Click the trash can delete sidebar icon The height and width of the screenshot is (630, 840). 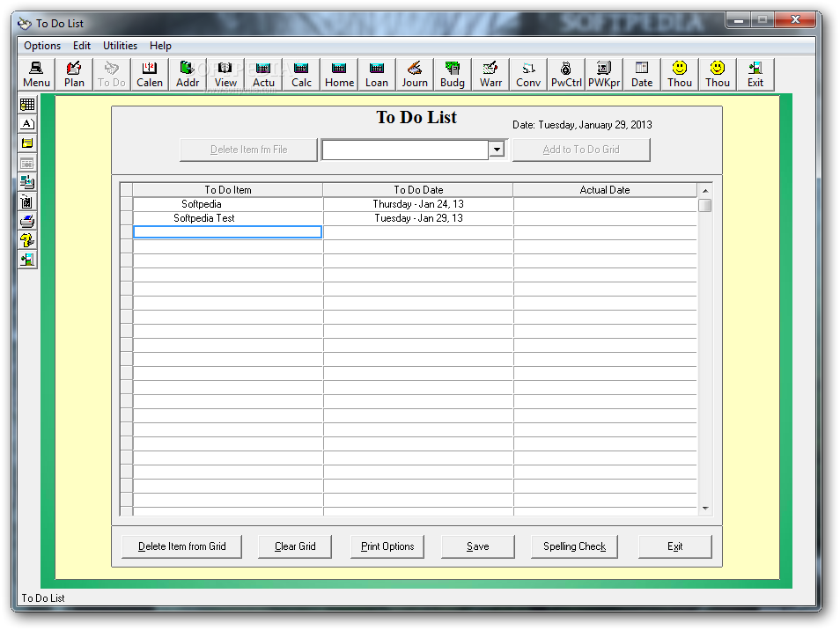27,201
